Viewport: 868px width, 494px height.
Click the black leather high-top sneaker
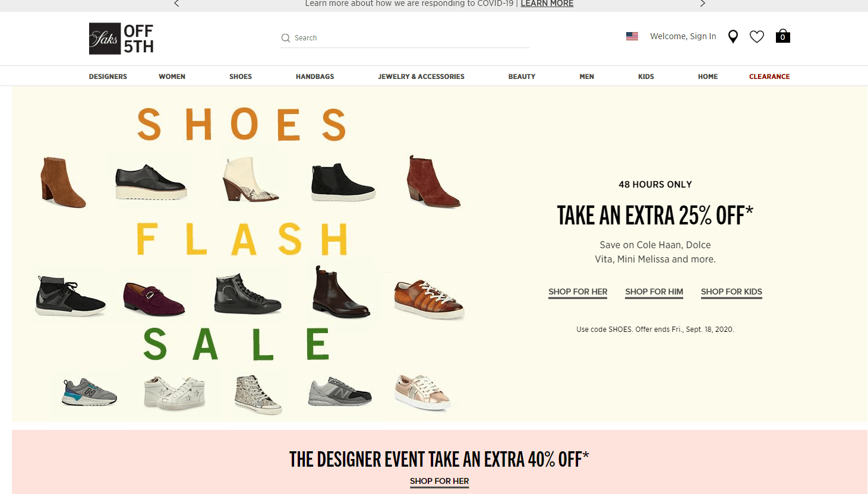pyautogui.click(x=247, y=294)
